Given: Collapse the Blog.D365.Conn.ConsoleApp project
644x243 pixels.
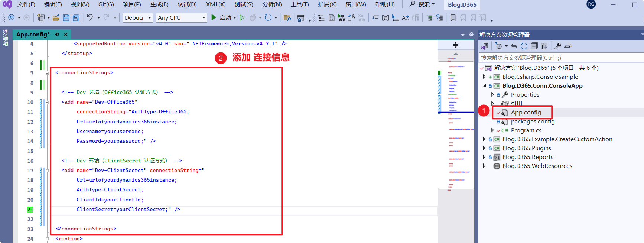Looking at the screenshot, I should tap(484, 85).
